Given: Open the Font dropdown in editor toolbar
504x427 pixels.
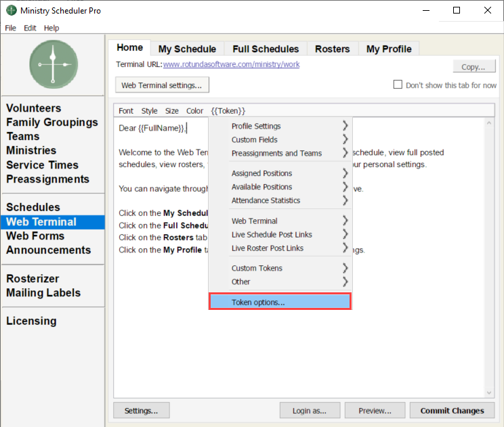Looking at the screenshot, I should point(126,111).
